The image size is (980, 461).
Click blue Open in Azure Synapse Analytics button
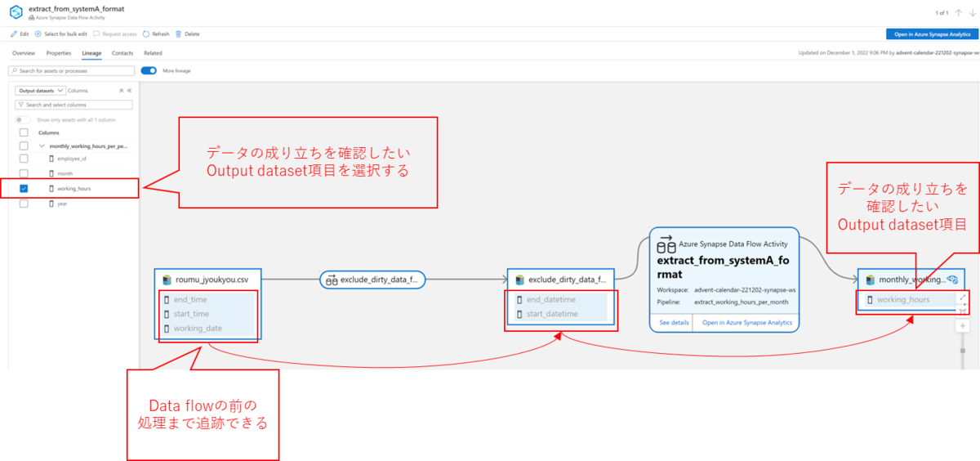(931, 34)
